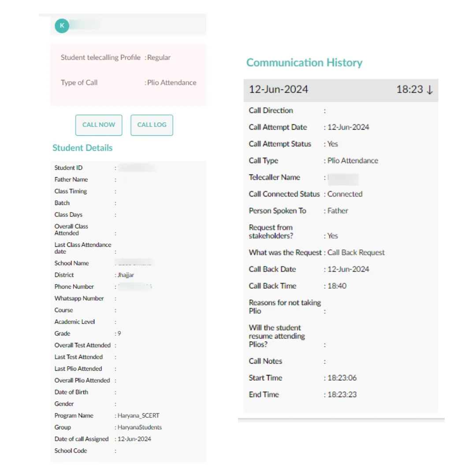Click the School Name label
The width and height of the screenshot is (476, 476).
click(x=72, y=263)
